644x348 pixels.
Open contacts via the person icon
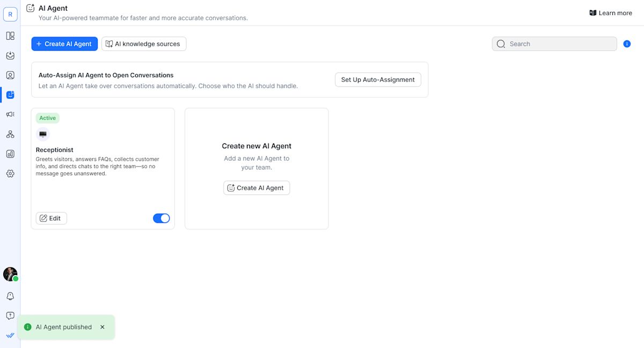coord(10,75)
